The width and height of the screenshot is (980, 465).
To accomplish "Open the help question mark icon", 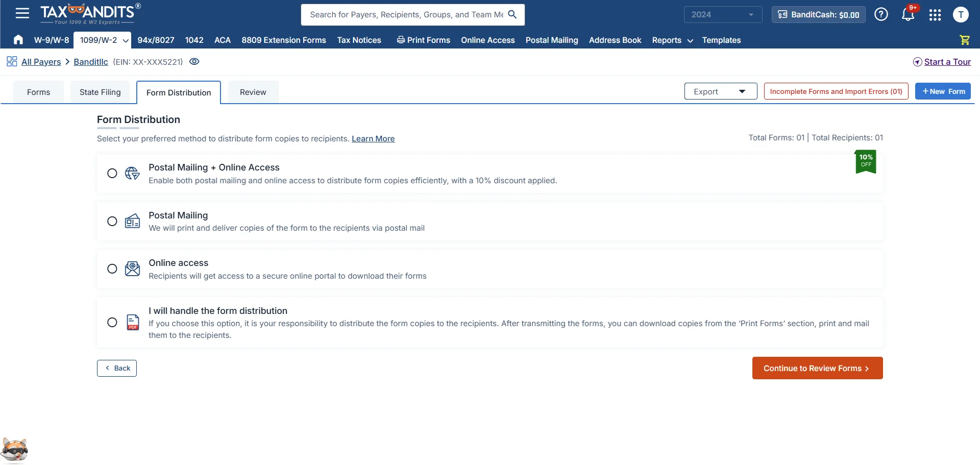I will click(881, 14).
